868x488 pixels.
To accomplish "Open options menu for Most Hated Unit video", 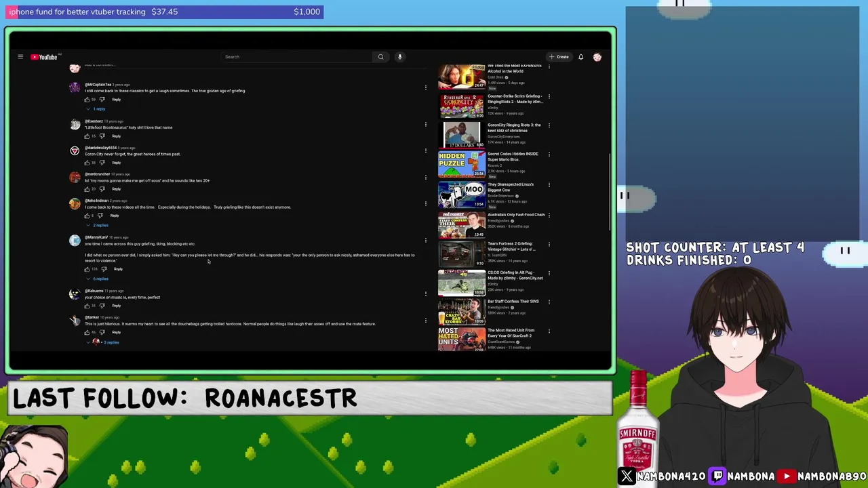I will click(549, 331).
